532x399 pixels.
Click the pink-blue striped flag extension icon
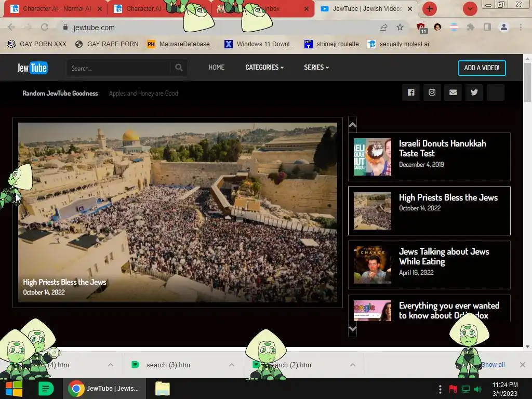point(454,27)
